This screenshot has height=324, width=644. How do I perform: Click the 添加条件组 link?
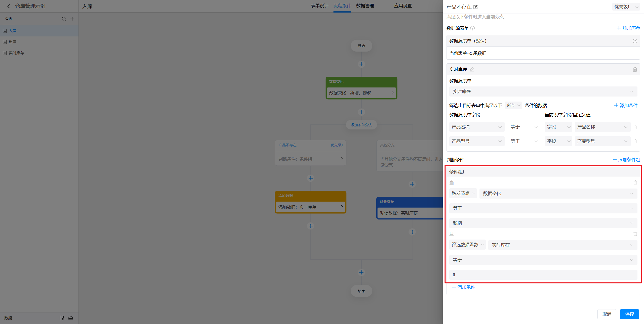[x=627, y=160]
